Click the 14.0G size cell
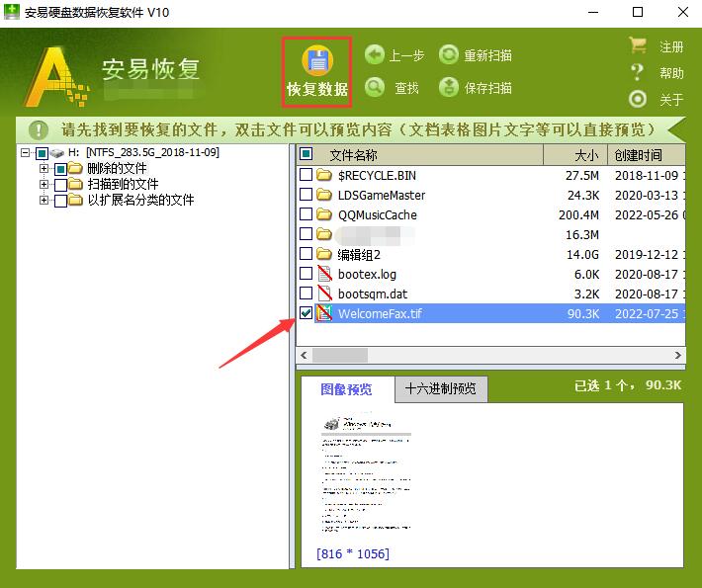The image size is (702, 588). [582, 254]
